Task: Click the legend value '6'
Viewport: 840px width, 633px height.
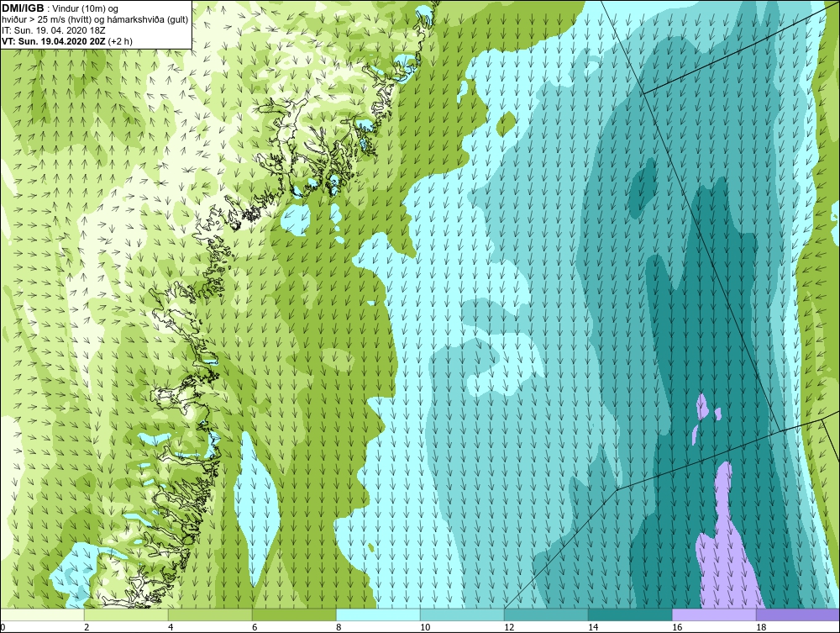Action: (x=255, y=627)
